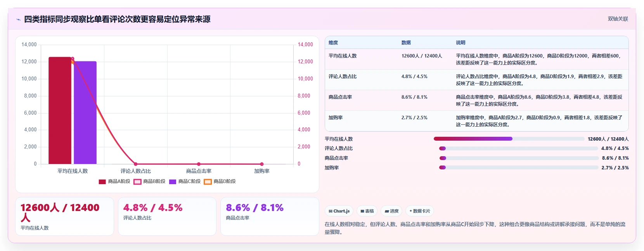Click the 4.8% / 4.5% value beside the progress bar
Screen dimensions: 644x251
(x=615, y=148)
